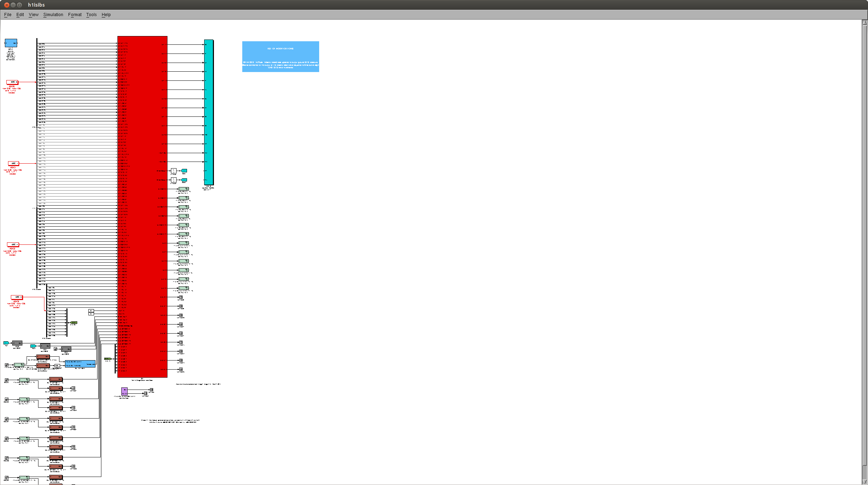Screen dimensions: 868x485
Task: Close the h1isibs window
Action: (7, 5)
